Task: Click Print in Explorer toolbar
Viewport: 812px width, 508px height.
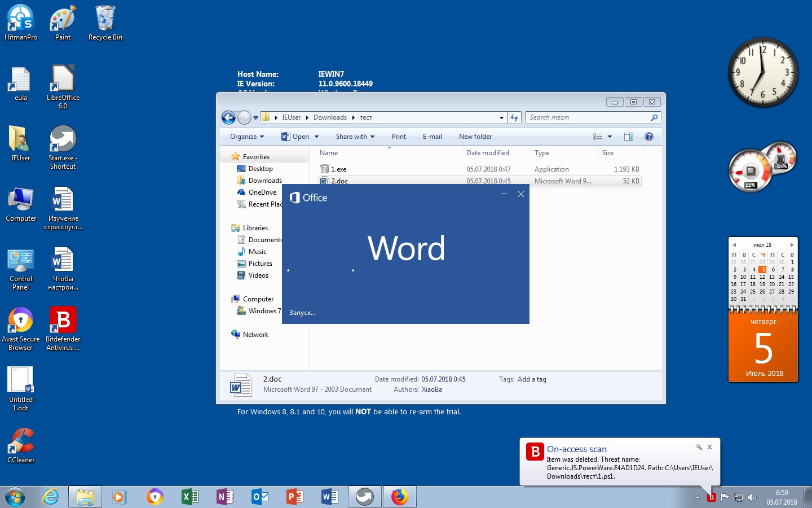Action: point(399,137)
